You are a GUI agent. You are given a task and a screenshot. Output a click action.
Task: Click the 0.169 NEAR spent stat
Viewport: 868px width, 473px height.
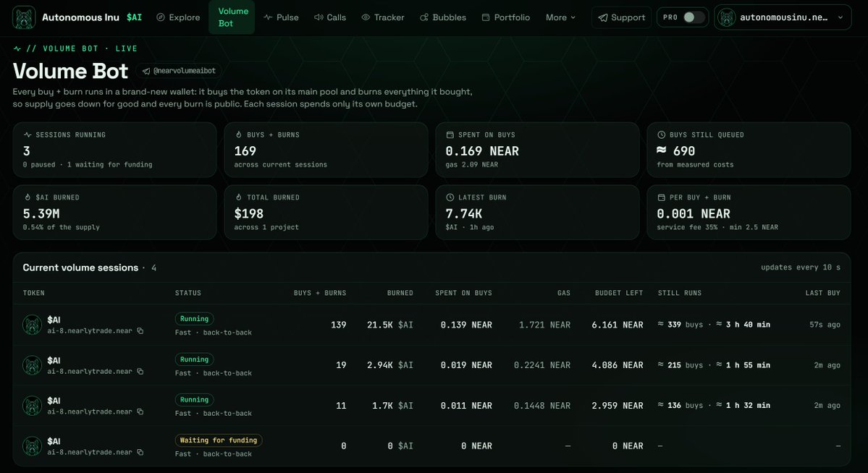[x=482, y=151]
